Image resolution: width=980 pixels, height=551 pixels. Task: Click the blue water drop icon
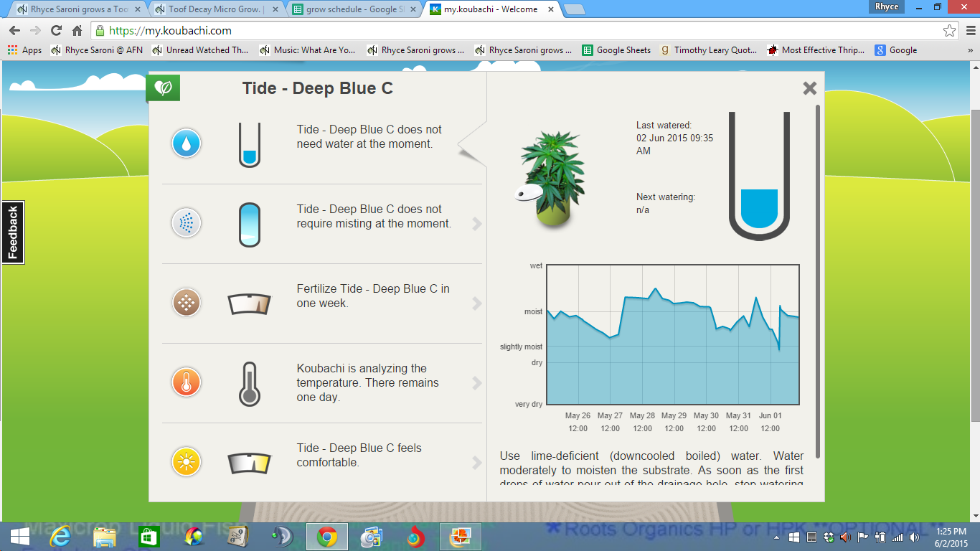click(x=187, y=143)
